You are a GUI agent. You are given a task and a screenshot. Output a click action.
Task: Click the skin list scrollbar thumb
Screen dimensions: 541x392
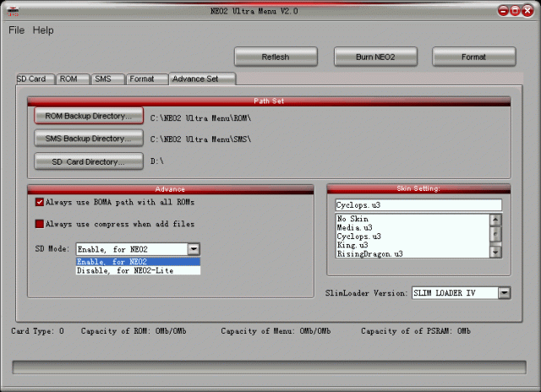495,235
